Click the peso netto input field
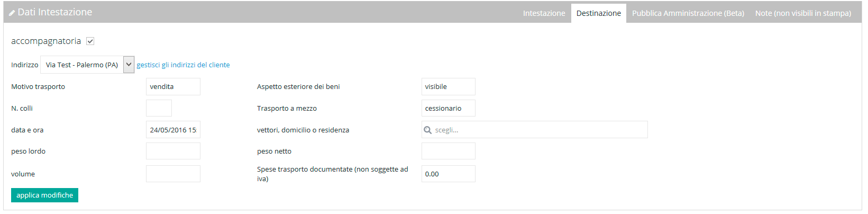 click(x=448, y=151)
